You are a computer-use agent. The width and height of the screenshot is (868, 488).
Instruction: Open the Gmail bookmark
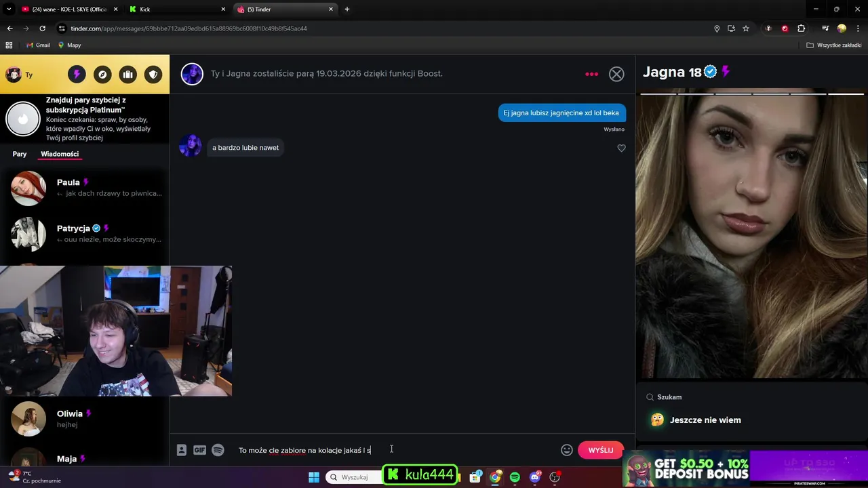point(38,45)
